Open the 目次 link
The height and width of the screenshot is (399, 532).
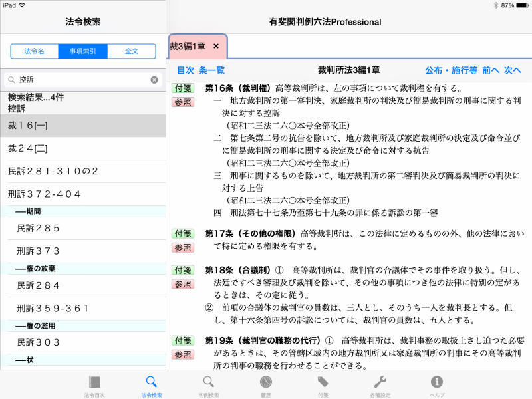186,70
